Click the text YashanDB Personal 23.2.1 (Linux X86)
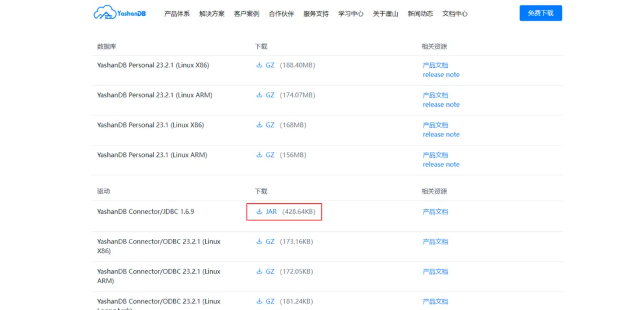 coord(153,65)
